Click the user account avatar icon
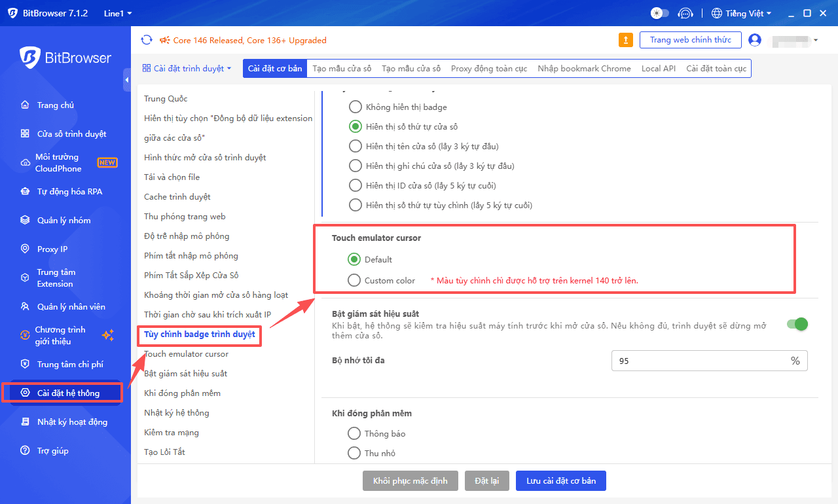 click(755, 40)
